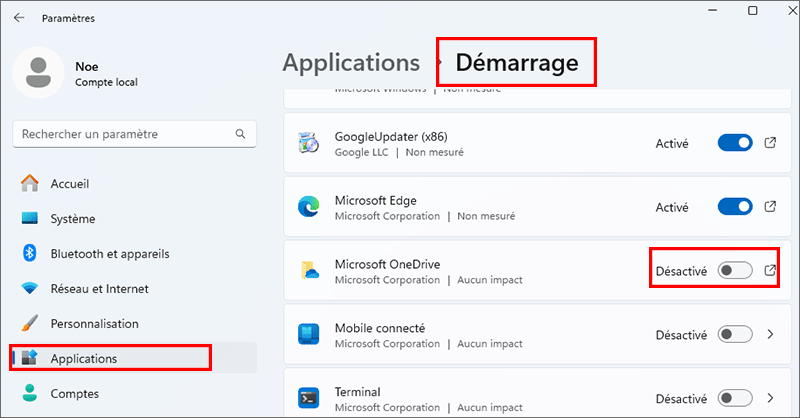Open Réseau et Internet section

coord(134,288)
